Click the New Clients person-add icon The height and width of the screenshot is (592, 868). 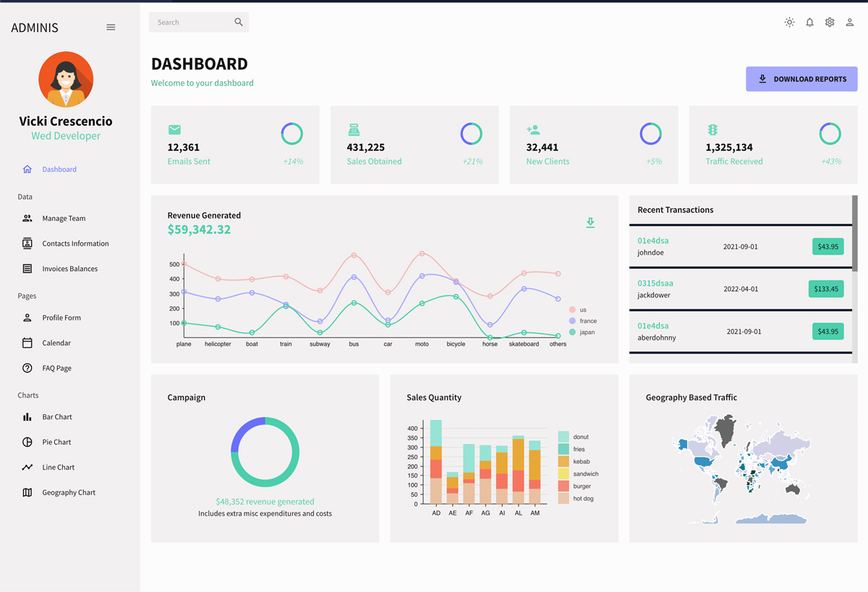point(533,130)
